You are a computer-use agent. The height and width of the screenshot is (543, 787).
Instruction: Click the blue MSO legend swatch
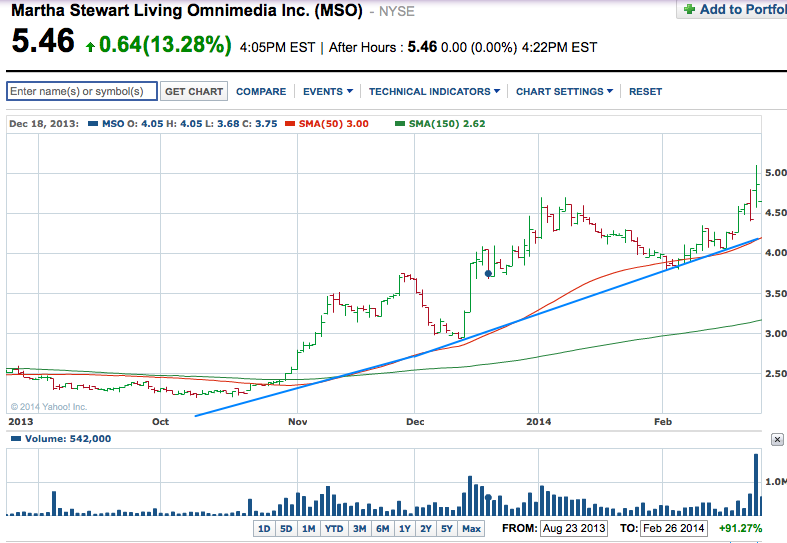click(93, 123)
